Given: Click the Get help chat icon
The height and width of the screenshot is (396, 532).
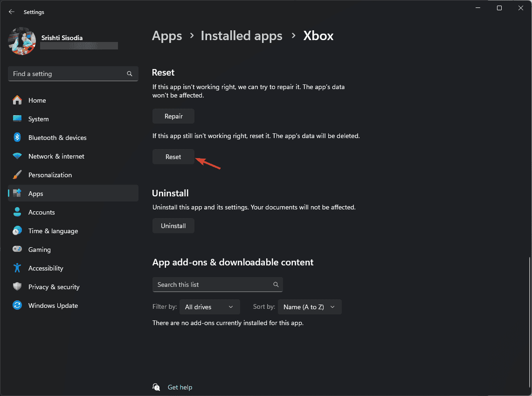Looking at the screenshot, I should coord(156,387).
